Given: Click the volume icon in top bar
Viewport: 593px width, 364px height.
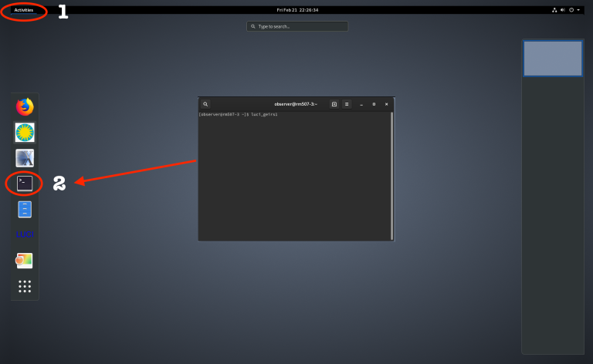Looking at the screenshot, I should click(x=563, y=10).
